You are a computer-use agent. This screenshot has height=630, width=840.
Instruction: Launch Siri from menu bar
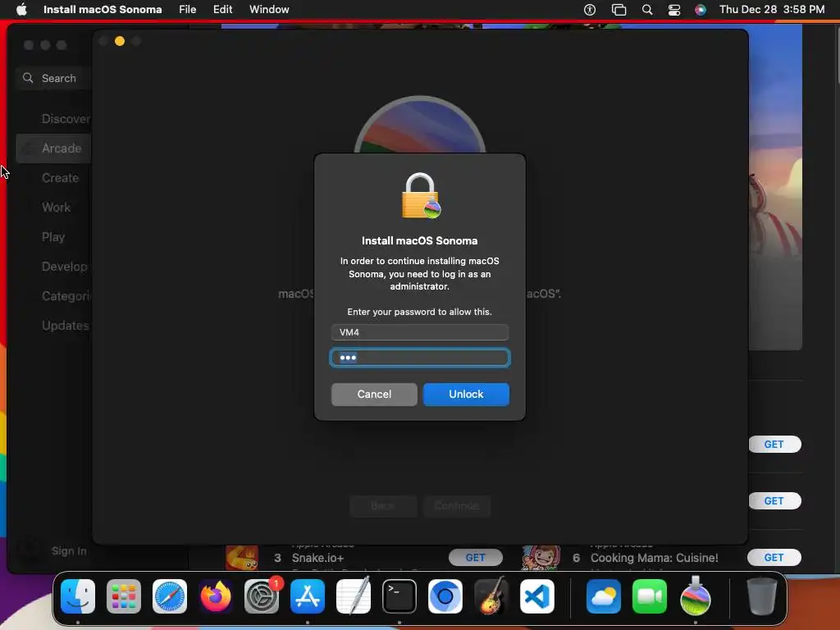pos(701,10)
